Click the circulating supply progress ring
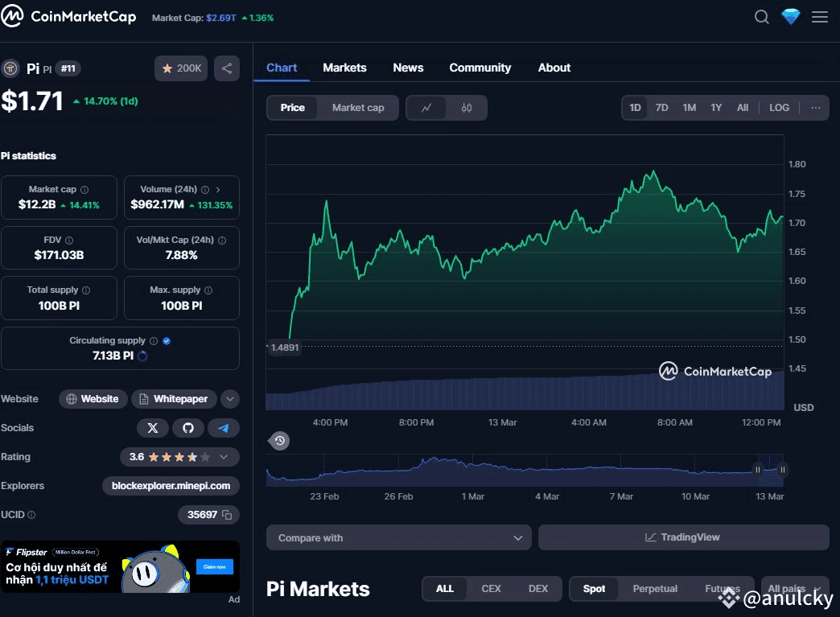 [142, 356]
